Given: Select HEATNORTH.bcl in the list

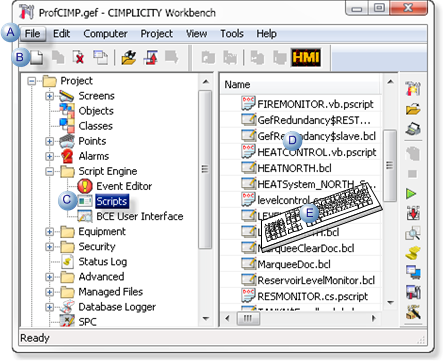Looking at the screenshot, I should tap(294, 168).
